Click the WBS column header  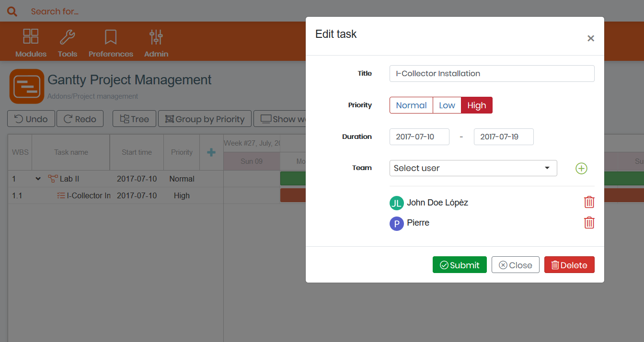click(20, 152)
